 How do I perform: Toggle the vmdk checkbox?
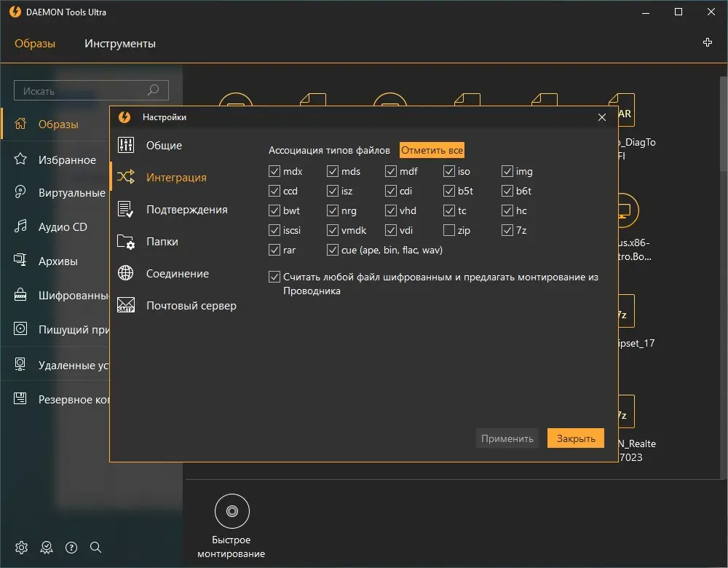333,230
